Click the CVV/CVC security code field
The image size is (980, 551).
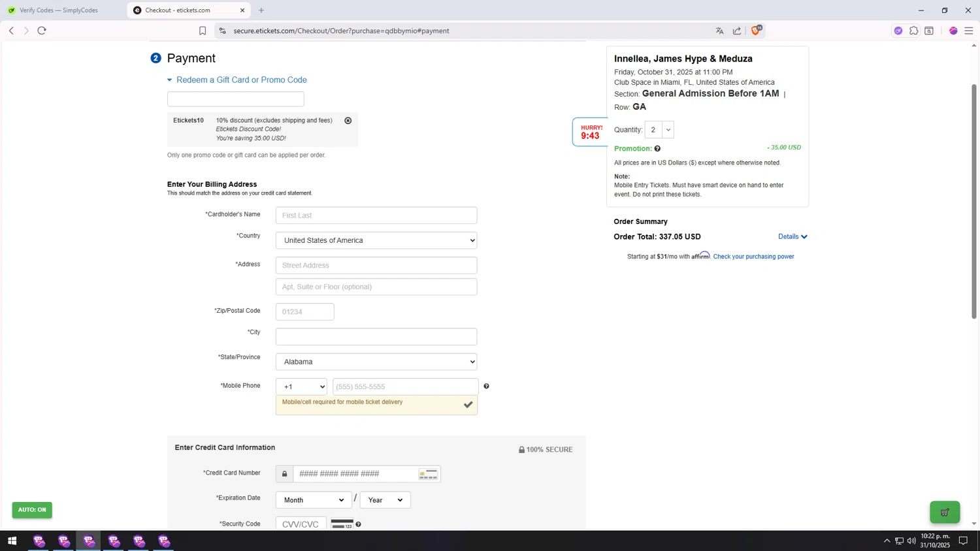[301, 524]
